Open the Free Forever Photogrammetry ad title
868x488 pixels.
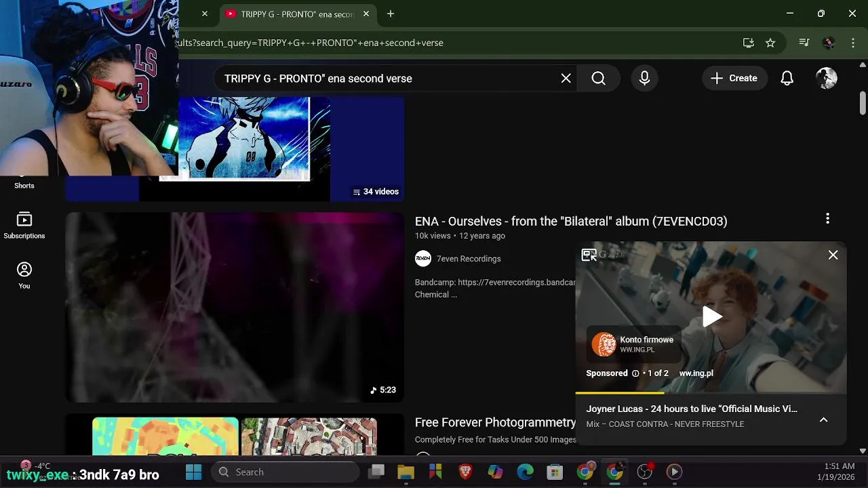[496, 423]
